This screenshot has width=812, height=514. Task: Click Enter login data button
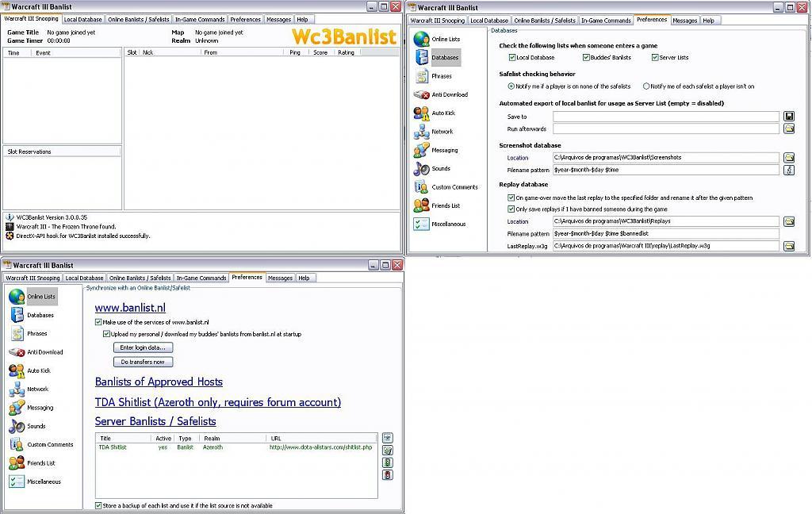click(143, 347)
